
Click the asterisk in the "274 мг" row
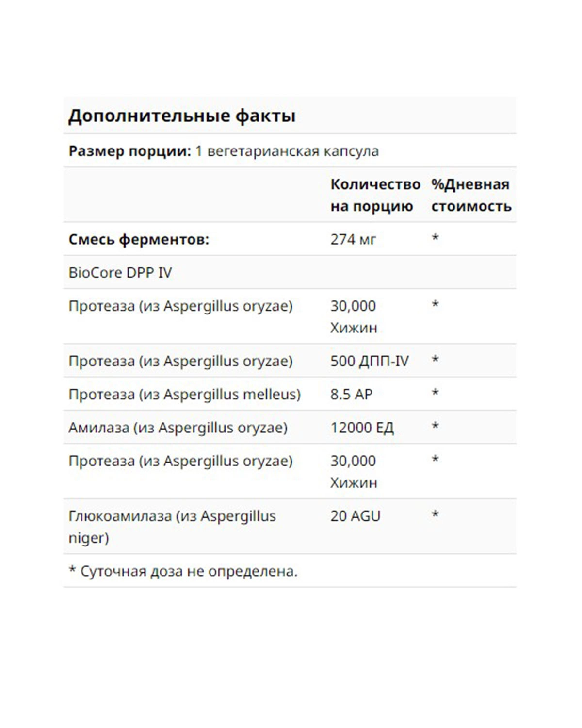coord(435,238)
